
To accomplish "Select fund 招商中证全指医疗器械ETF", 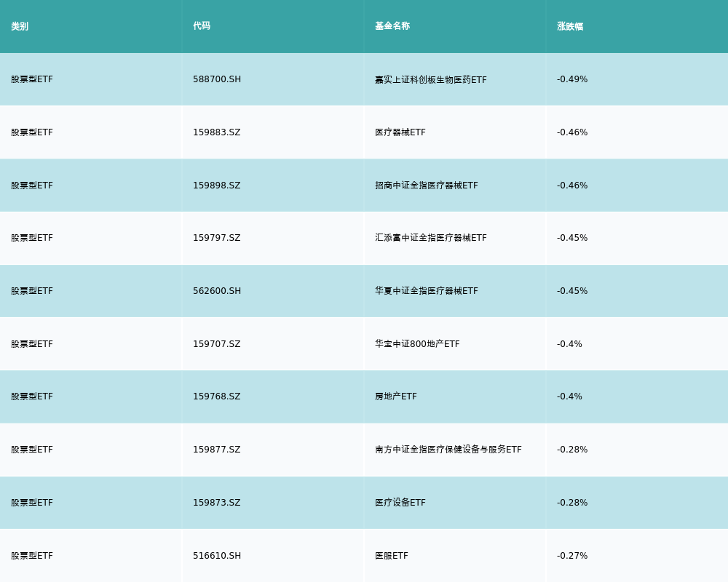I will tap(426, 186).
